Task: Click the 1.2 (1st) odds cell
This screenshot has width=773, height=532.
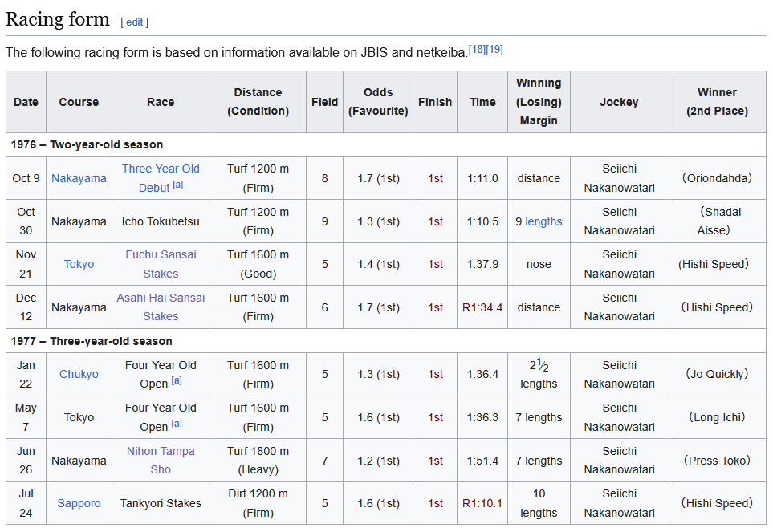Action: (x=378, y=461)
